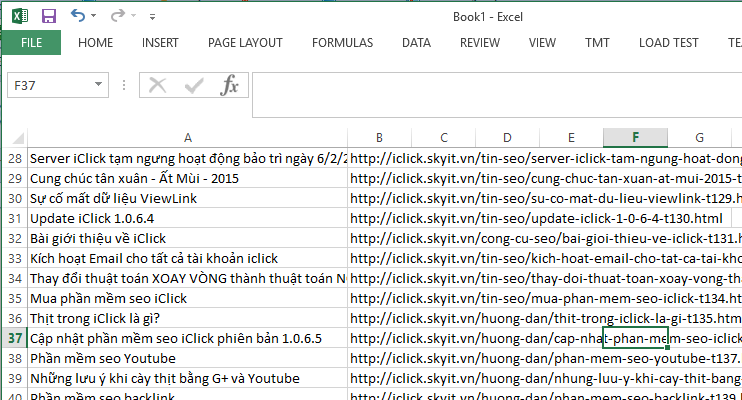Select highlighted column F header
The image size is (742, 400).
[x=636, y=138]
